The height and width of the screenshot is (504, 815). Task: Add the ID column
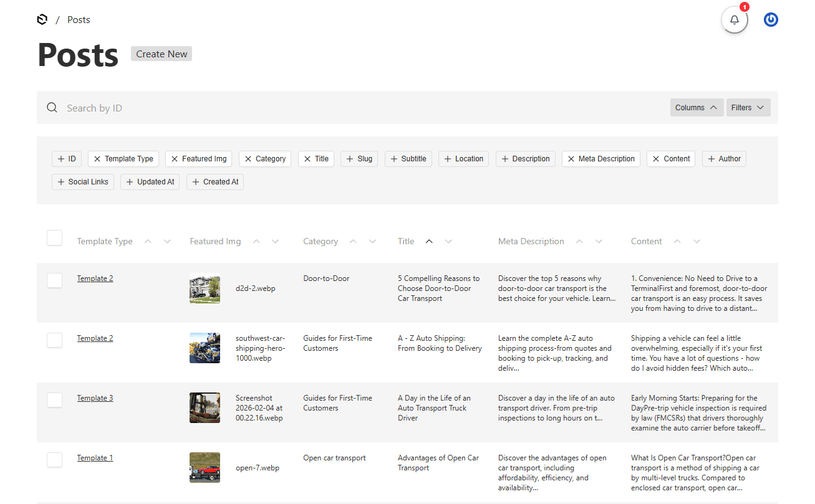67,159
